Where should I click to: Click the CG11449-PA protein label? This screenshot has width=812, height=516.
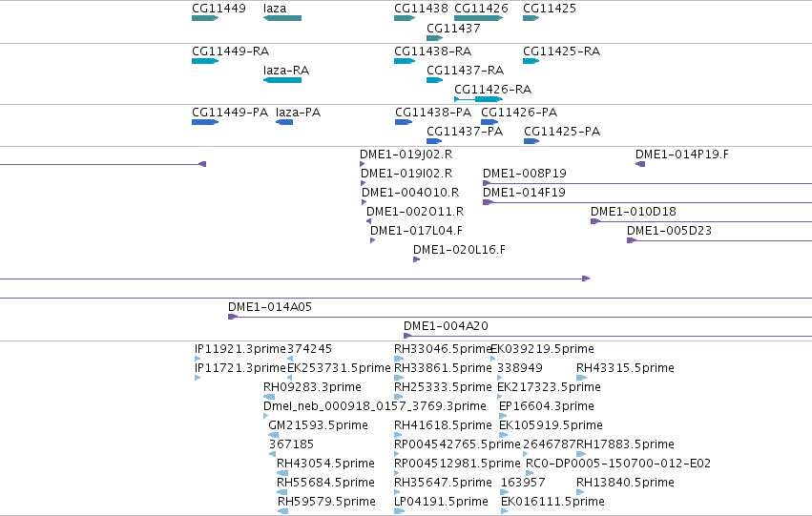[x=230, y=113]
